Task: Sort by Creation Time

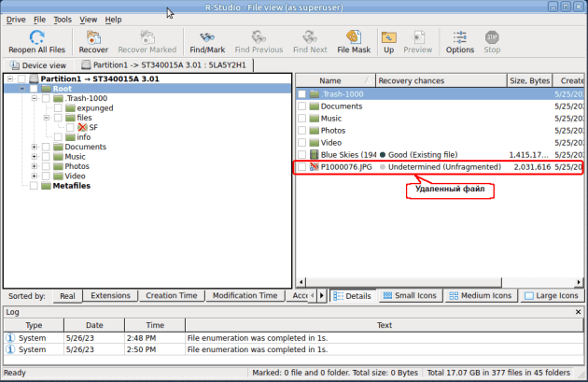Action: (172, 296)
